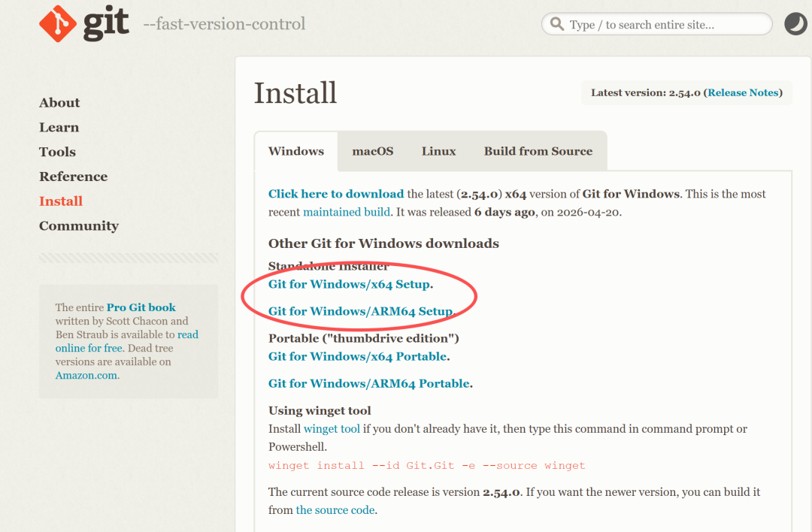Click 'Other Git for Windows downloads' heading

point(383,243)
